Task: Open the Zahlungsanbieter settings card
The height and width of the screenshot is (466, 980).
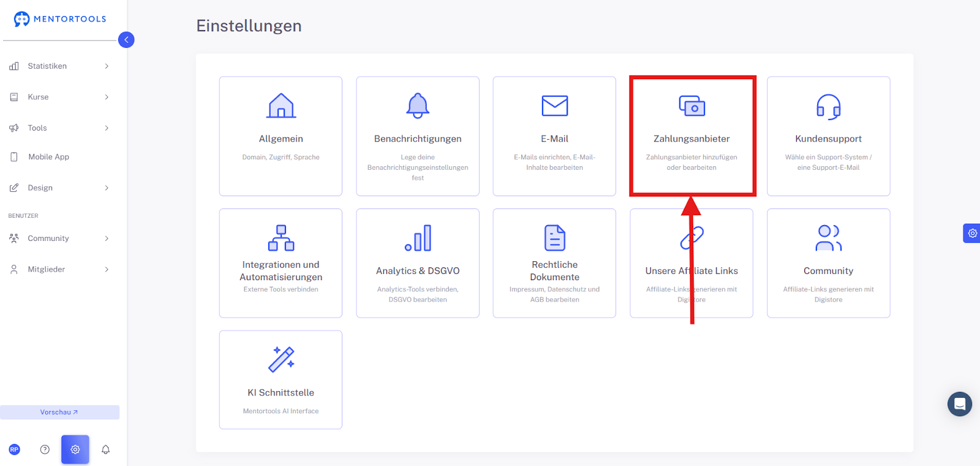Action: pyautogui.click(x=692, y=136)
